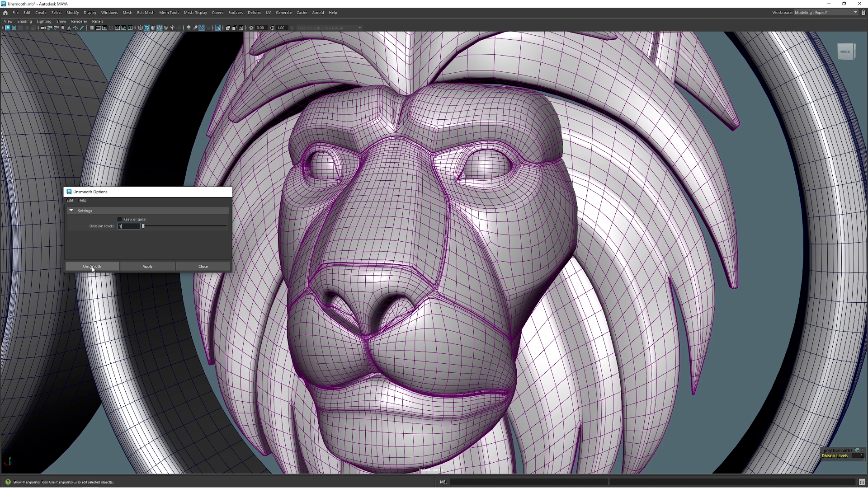Toggle Wireframe on Shaded mode

(159, 28)
